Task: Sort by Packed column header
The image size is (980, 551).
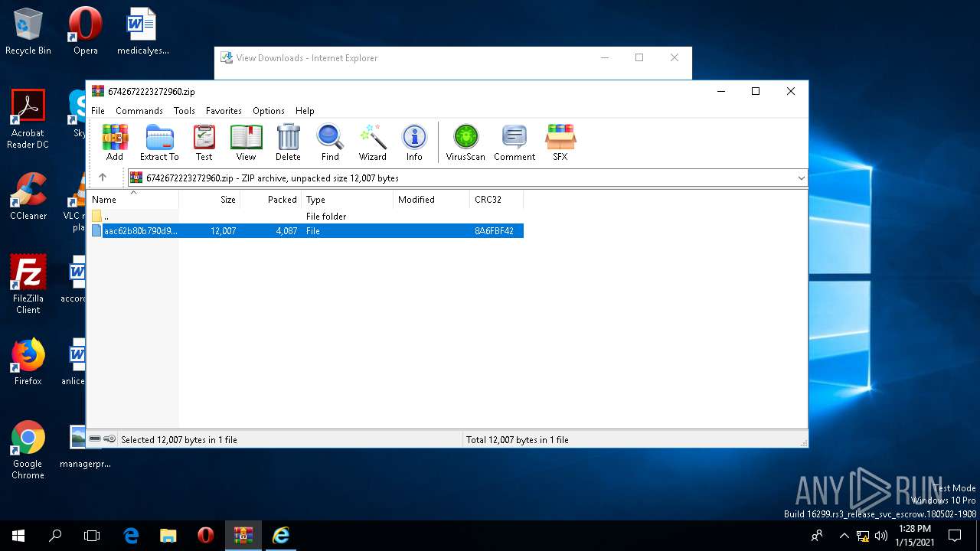Action: coord(271,199)
